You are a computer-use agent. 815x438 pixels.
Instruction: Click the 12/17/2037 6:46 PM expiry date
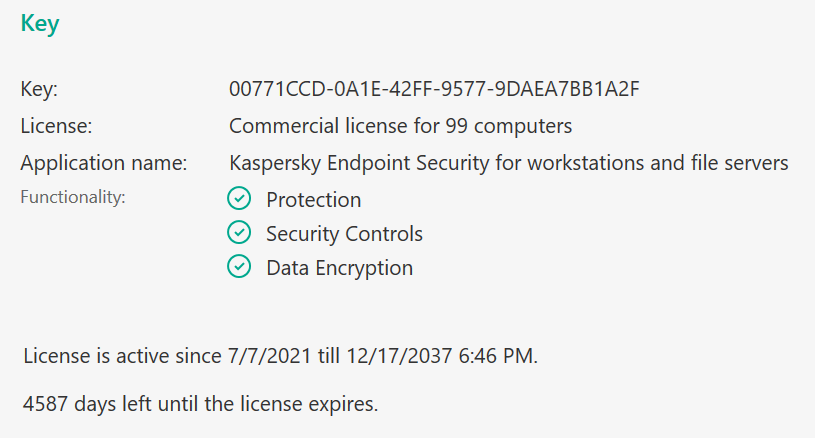click(x=440, y=356)
